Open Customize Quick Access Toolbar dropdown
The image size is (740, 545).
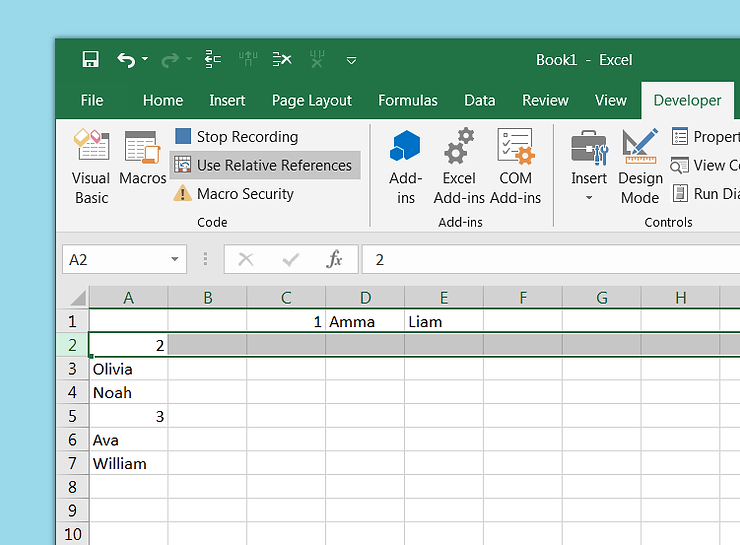351,61
